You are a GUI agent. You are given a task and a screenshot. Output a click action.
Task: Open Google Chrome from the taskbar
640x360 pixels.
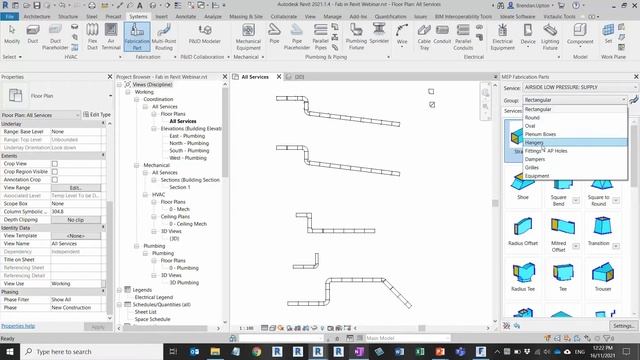(x=256, y=351)
